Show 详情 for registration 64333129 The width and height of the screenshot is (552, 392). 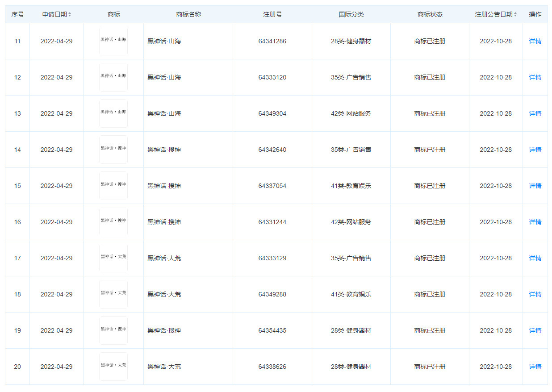tap(535, 258)
